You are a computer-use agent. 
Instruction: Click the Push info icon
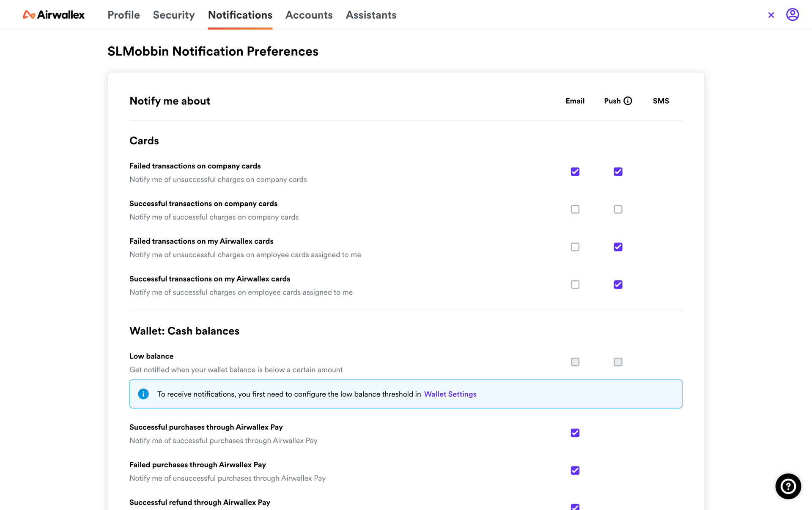tap(628, 101)
